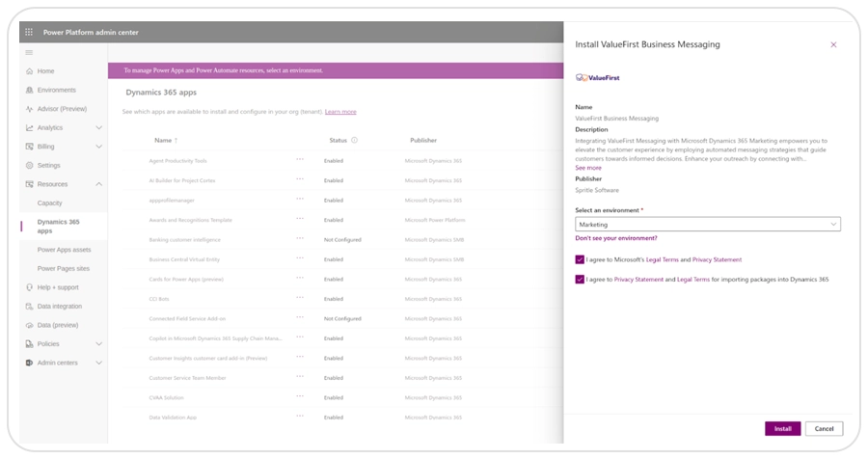Open more options for Cards for Power Apps
868x459 pixels.
tap(300, 278)
